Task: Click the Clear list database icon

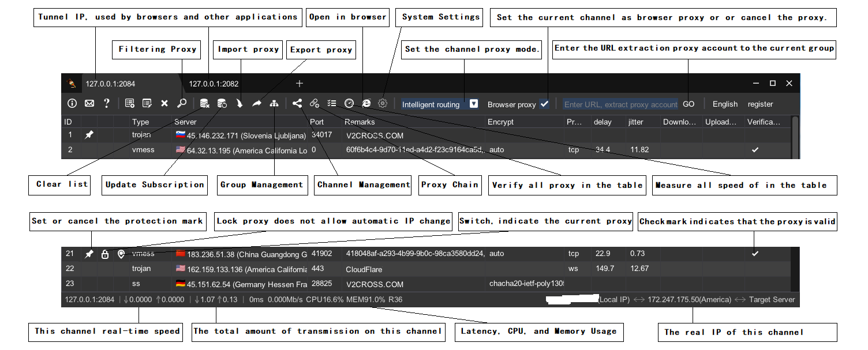Action: point(204,104)
